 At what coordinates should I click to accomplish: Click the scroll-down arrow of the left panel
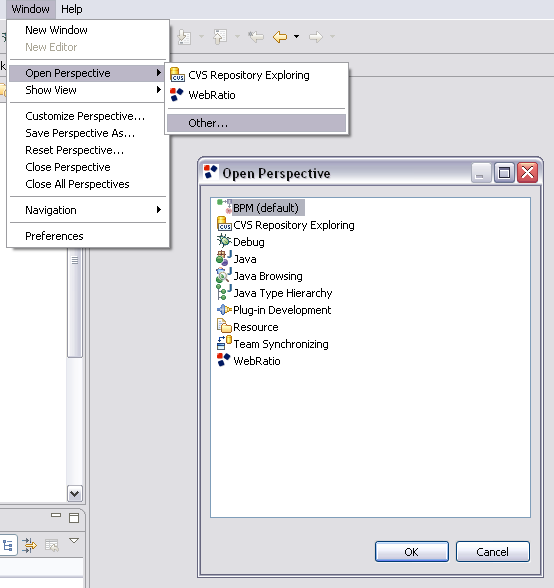tap(75, 494)
